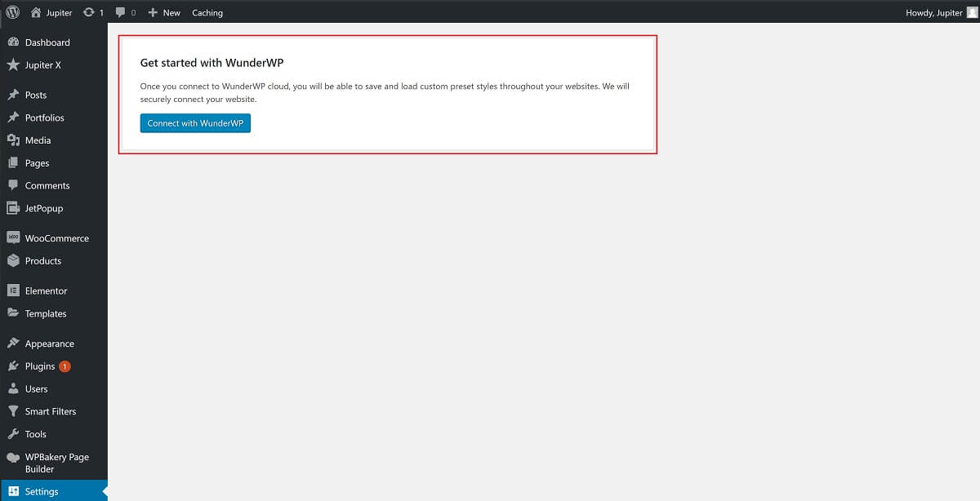Click the Connect with WunderWP button

(x=195, y=123)
